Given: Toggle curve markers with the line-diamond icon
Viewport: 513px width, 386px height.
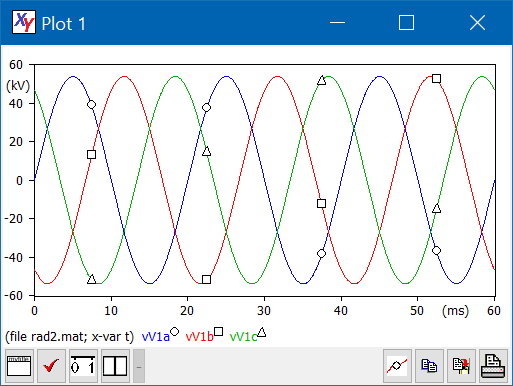Looking at the screenshot, I should (397, 366).
